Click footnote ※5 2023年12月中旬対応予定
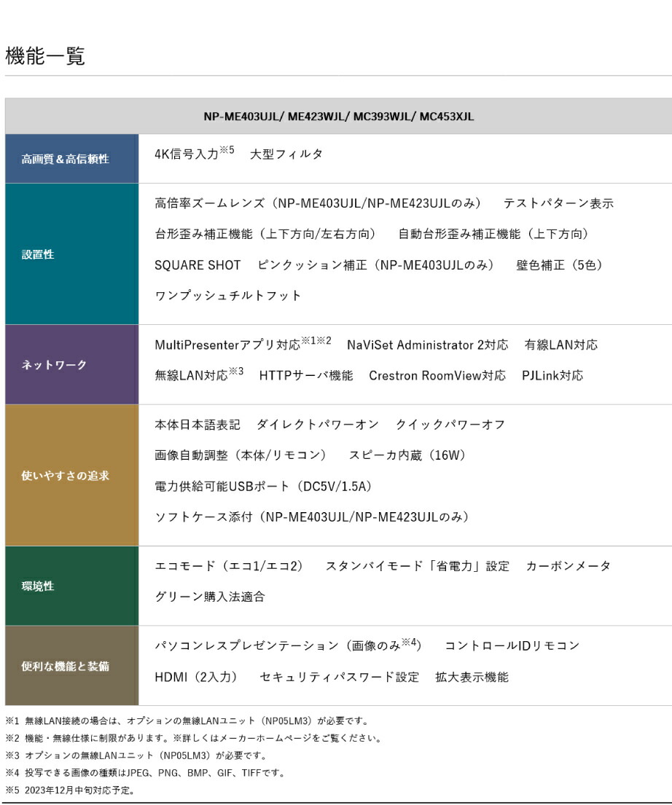Viewport: 672px width, 805px height. click(71, 790)
